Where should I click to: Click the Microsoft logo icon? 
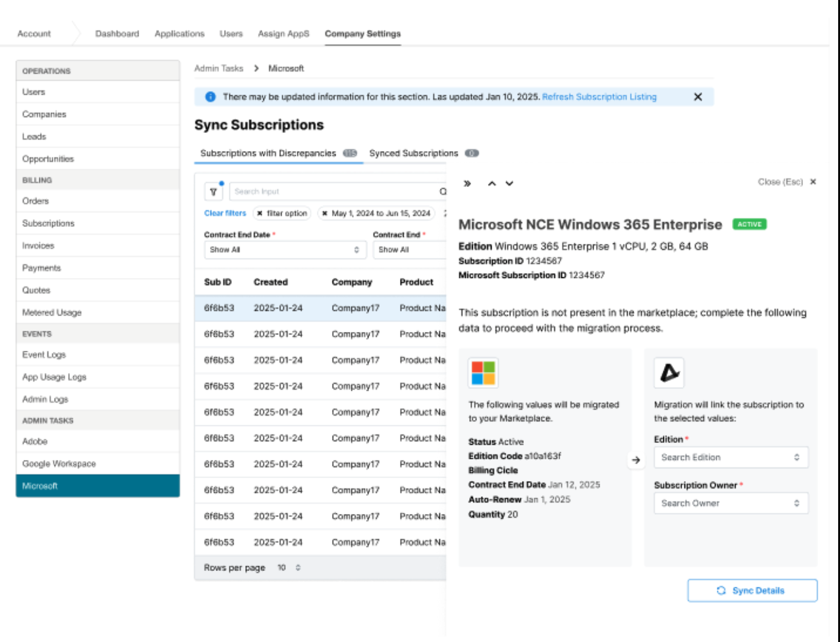click(x=483, y=373)
